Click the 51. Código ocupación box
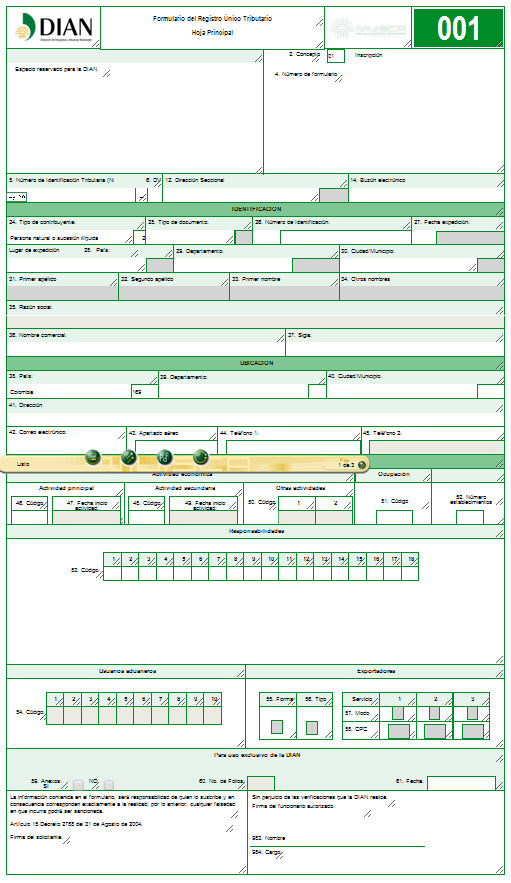 (x=394, y=517)
